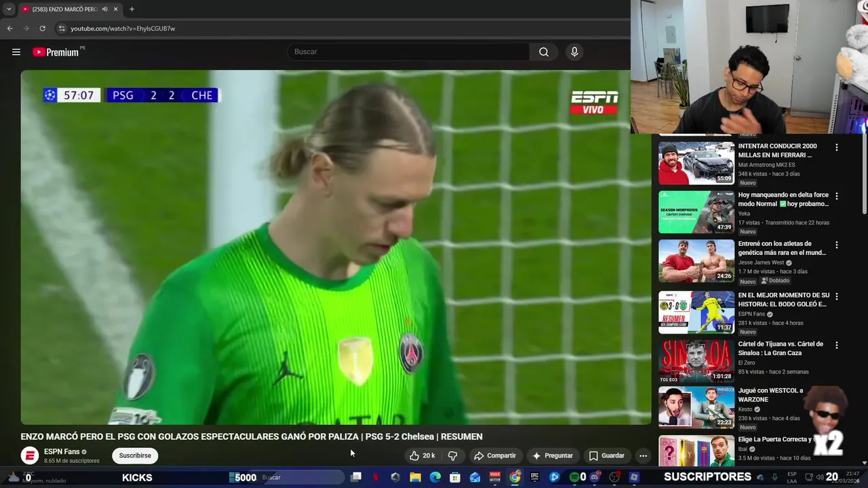Screen dimensions: 868x488
Task: Open File Explorer from the taskbar
Action: [415, 477]
